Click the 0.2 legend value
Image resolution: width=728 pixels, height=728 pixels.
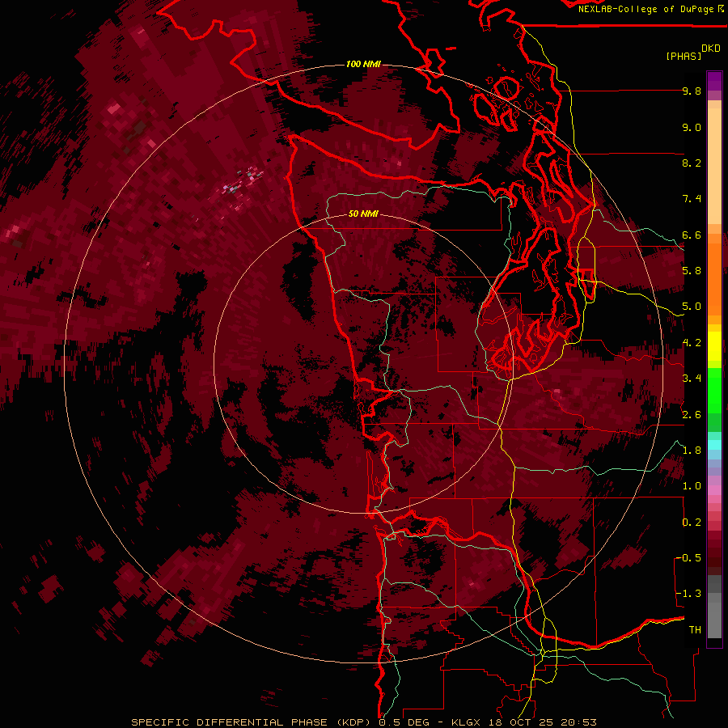pyautogui.click(x=692, y=523)
